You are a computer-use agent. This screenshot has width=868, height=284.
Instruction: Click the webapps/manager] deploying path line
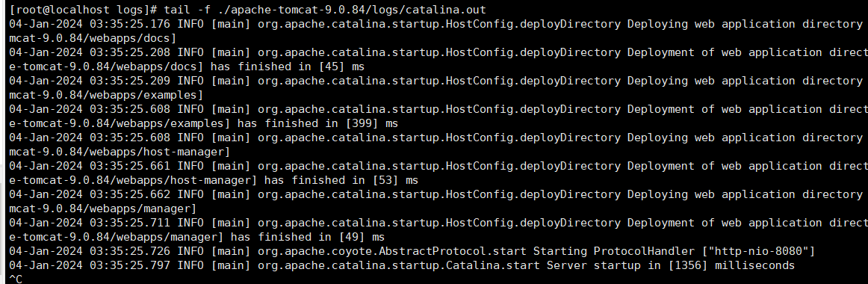(x=103, y=209)
